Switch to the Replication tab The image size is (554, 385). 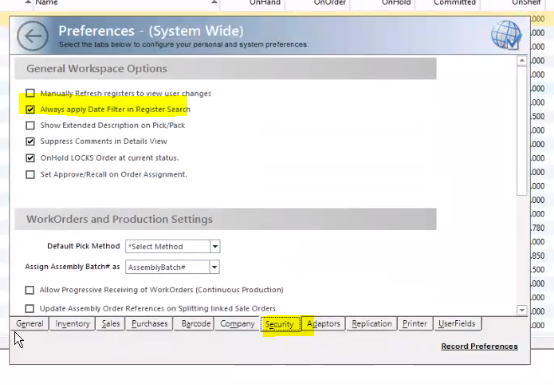pos(372,324)
